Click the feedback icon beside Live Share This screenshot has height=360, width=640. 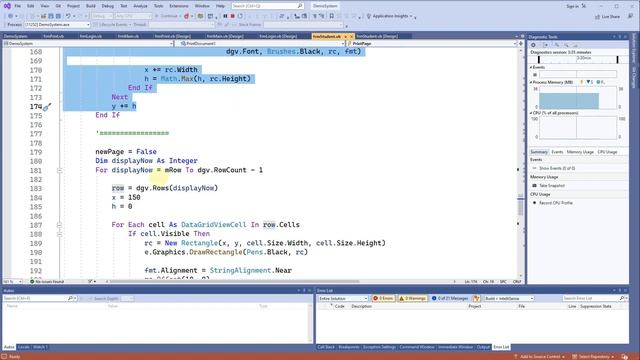pos(630,16)
